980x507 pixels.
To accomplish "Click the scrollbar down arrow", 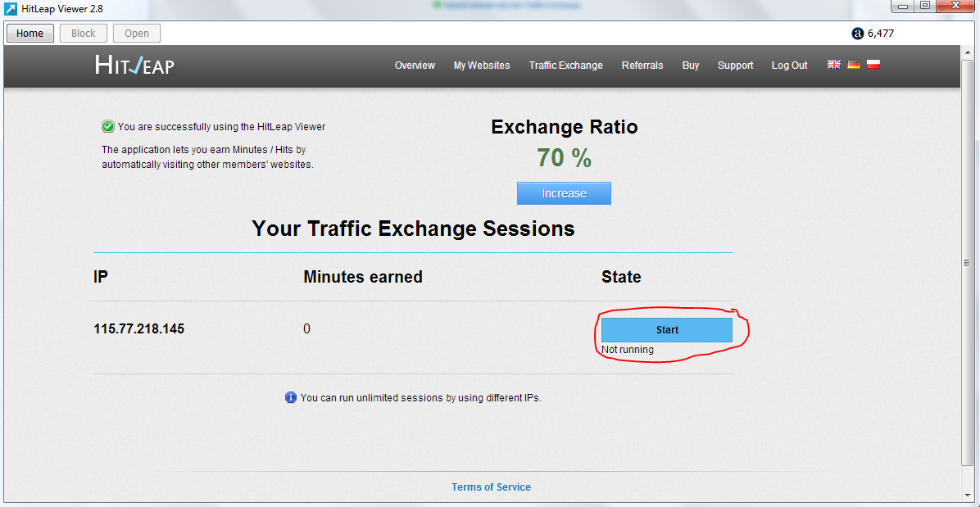I will point(967,496).
